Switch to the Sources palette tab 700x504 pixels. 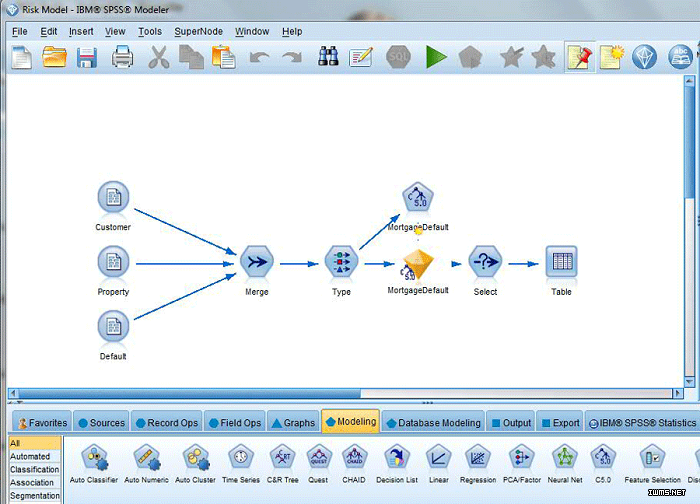pyautogui.click(x=101, y=422)
